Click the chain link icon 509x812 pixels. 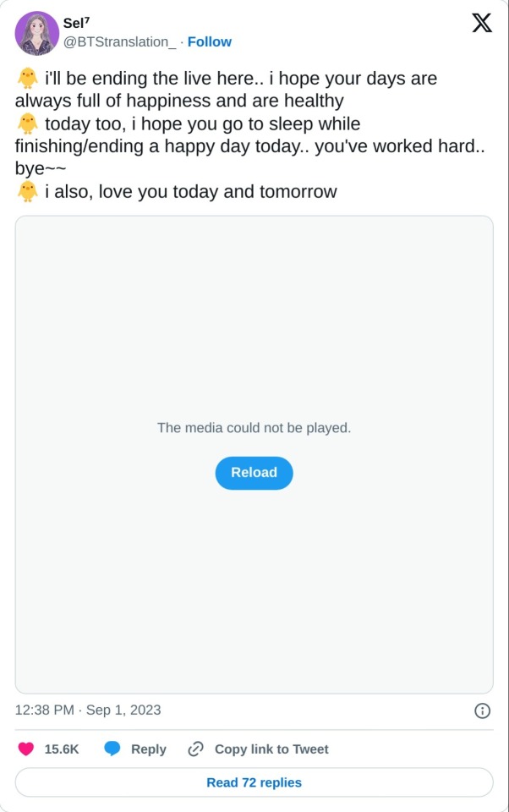point(196,749)
